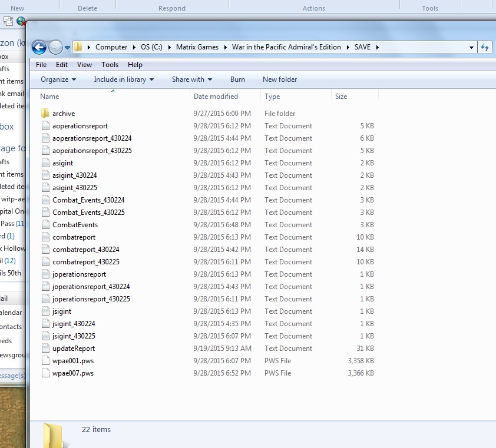This screenshot has height=448, width=496.
Task: Select the asigint file icon
Action: 45,163
